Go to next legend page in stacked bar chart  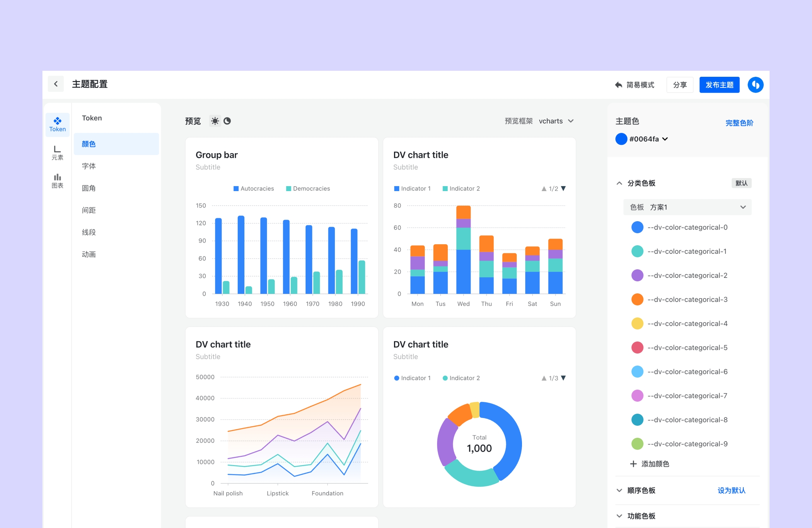click(564, 189)
